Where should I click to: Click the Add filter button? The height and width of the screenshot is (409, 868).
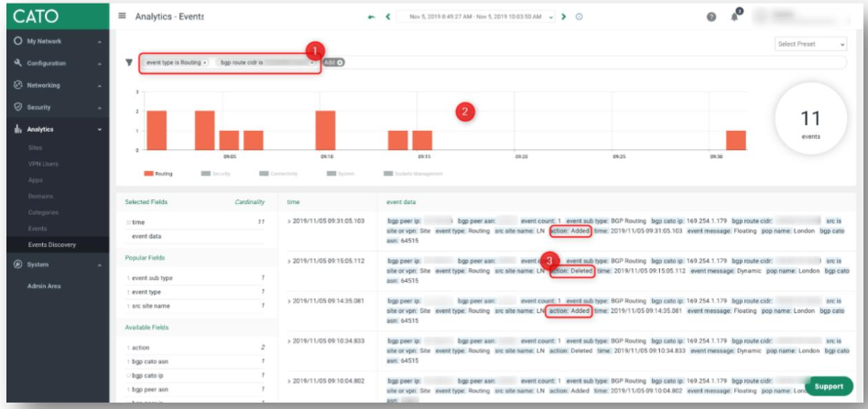point(332,62)
